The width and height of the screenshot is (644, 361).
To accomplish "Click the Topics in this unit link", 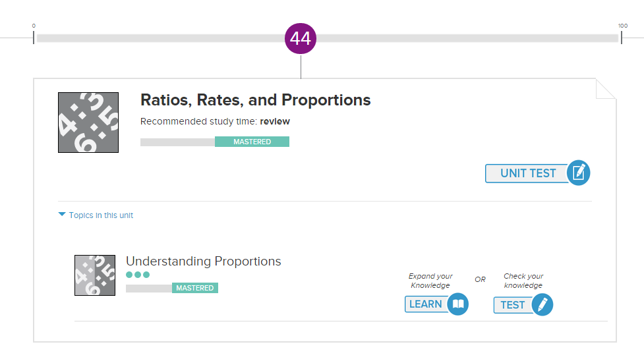I will click(x=101, y=215).
